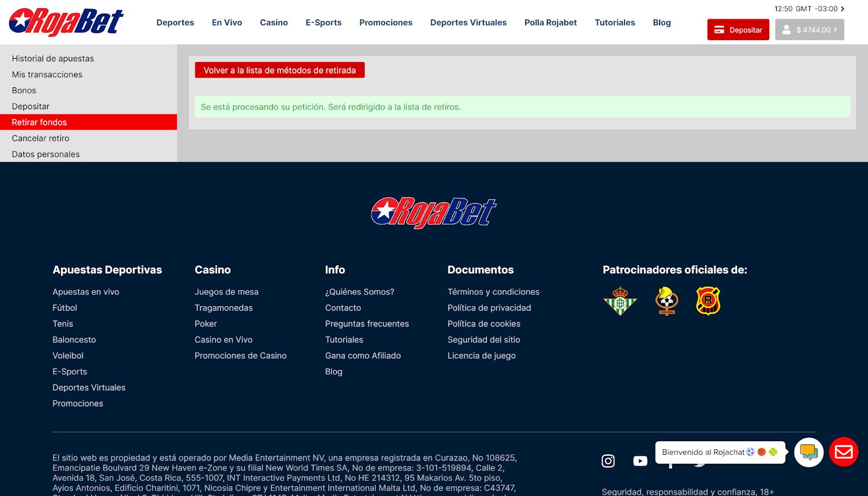The height and width of the screenshot is (496, 868).
Task: Click the red email contact icon
Action: [x=844, y=452]
